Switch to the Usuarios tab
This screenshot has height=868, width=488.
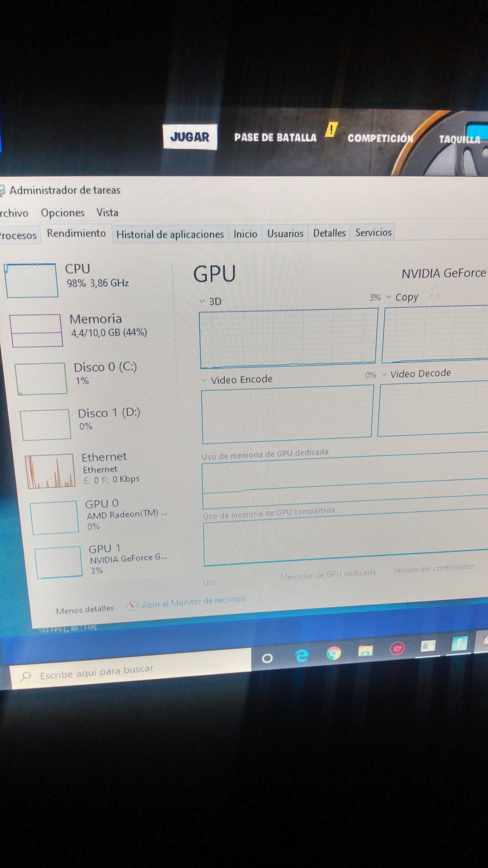(285, 233)
